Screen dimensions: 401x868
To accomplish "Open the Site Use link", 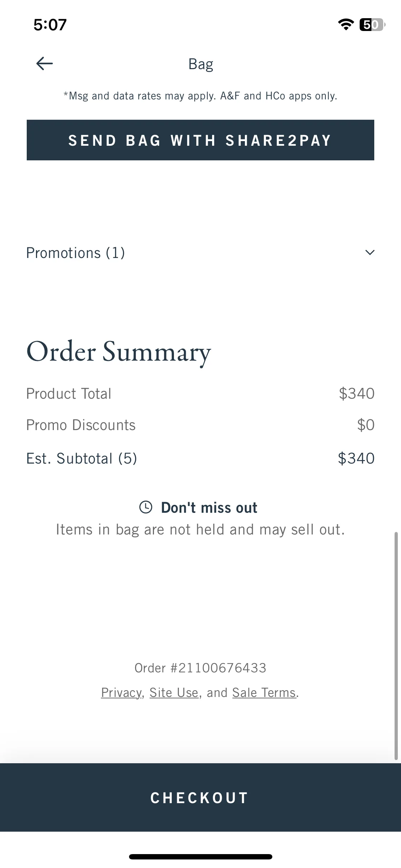I will 174,693.
